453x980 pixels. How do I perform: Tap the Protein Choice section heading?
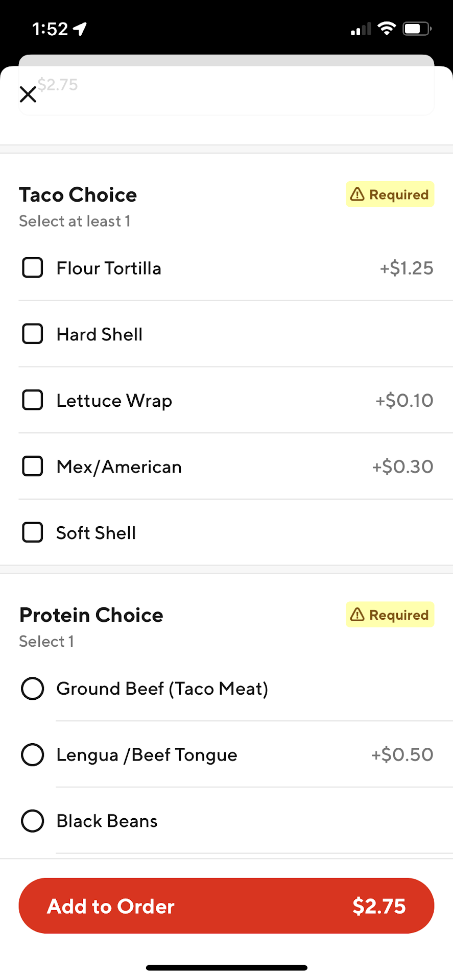coord(91,615)
